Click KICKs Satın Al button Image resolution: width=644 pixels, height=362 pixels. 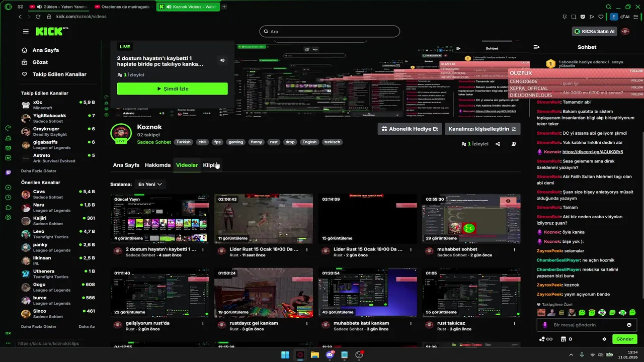(595, 31)
